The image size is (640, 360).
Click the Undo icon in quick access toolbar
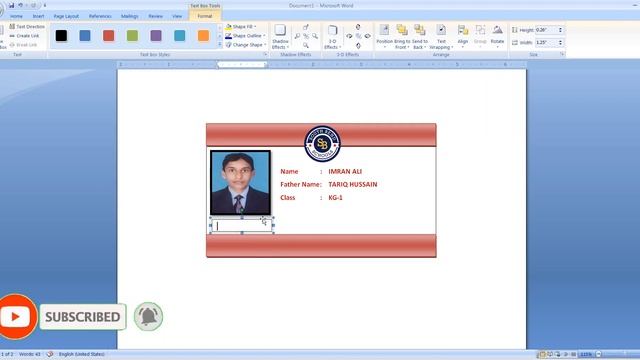click(x=20, y=5)
